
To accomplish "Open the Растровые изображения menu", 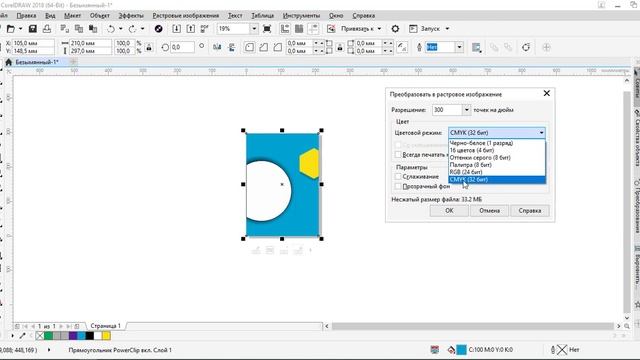I will point(186,16).
